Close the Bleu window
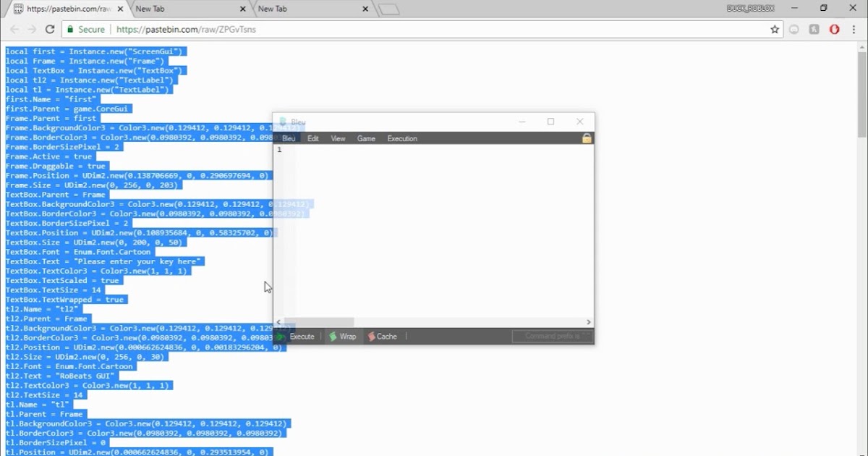Screen dimensions: 868x456 pos(579,122)
